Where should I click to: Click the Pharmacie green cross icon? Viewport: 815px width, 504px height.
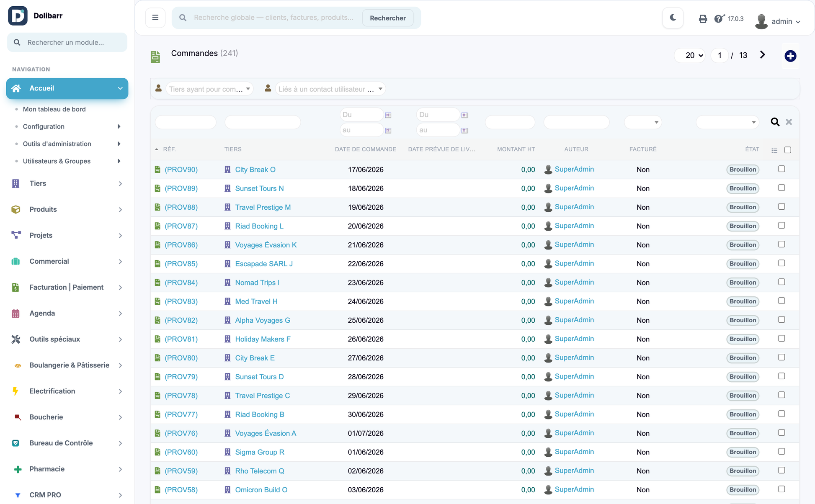click(x=18, y=469)
